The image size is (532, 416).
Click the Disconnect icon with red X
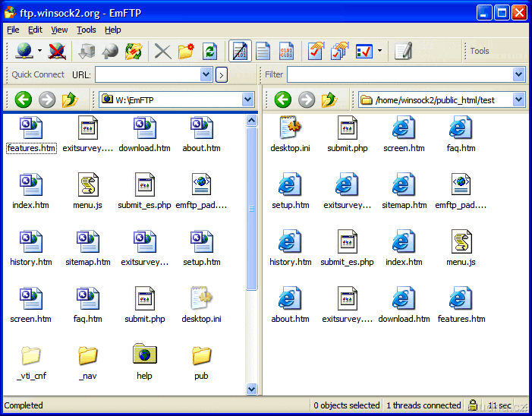point(57,51)
